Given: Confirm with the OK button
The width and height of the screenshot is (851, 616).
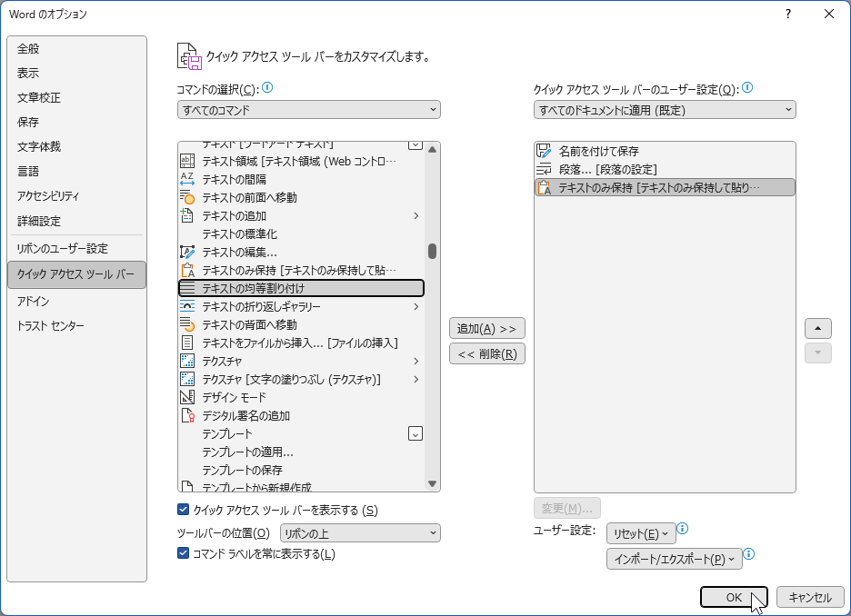Looking at the screenshot, I should [734, 597].
